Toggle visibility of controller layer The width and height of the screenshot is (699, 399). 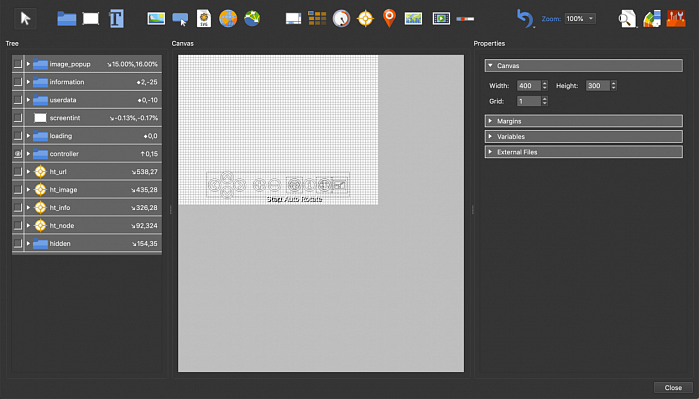(x=17, y=154)
